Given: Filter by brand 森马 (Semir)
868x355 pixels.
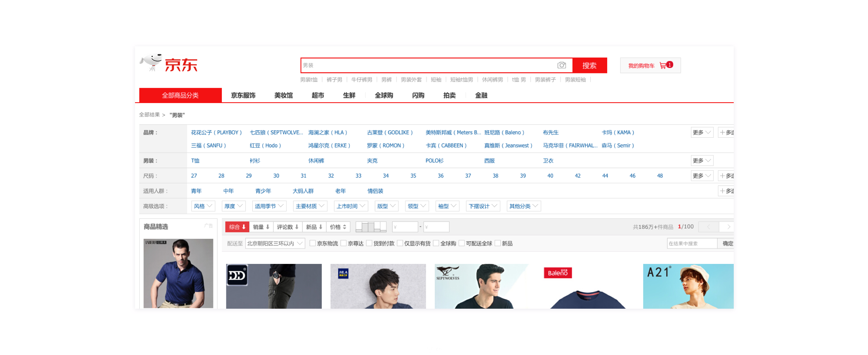Looking at the screenshot, I should (x=618, y=145).
